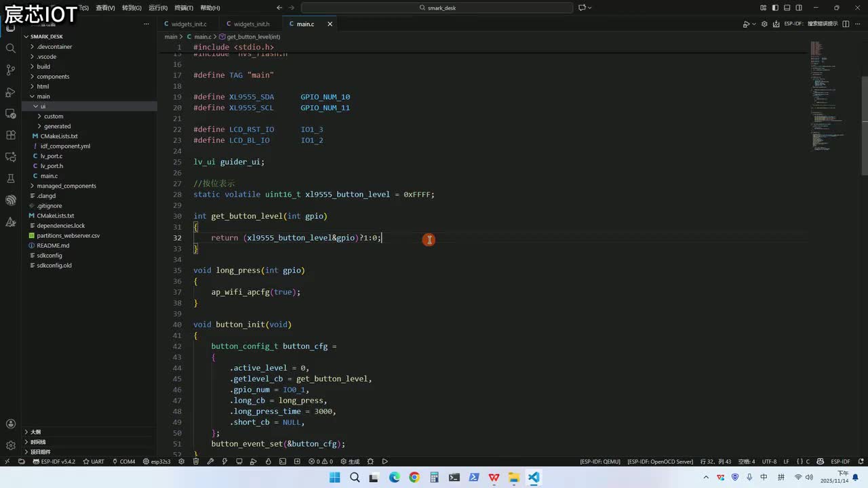Click UTF-8 encoding in status bar

(x=769, y=462)
